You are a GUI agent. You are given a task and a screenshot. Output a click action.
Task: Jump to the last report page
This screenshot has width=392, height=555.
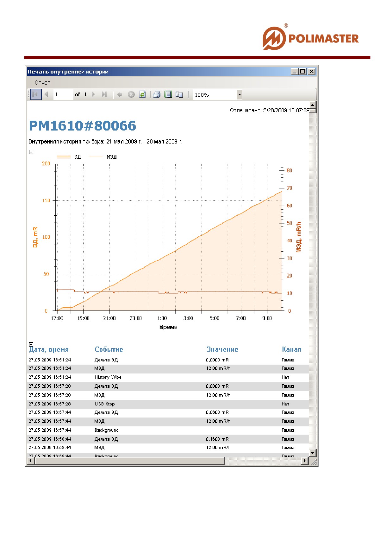[104, 94]
